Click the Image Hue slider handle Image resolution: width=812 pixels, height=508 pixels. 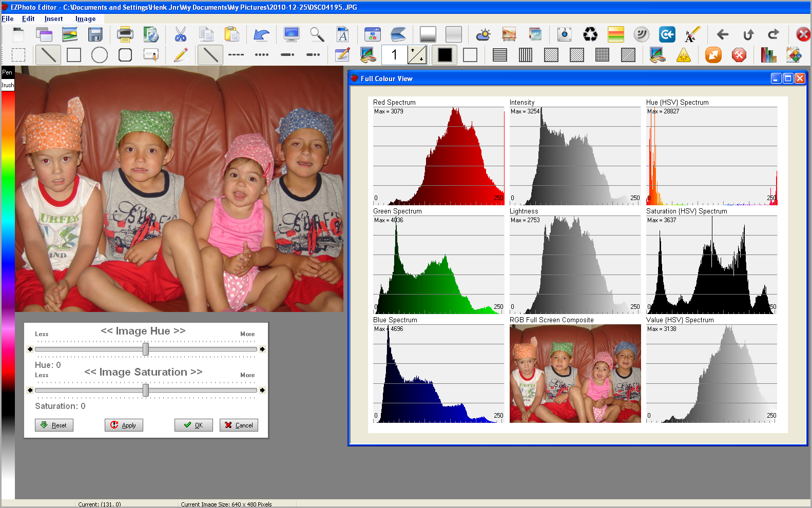pos(146,349)
